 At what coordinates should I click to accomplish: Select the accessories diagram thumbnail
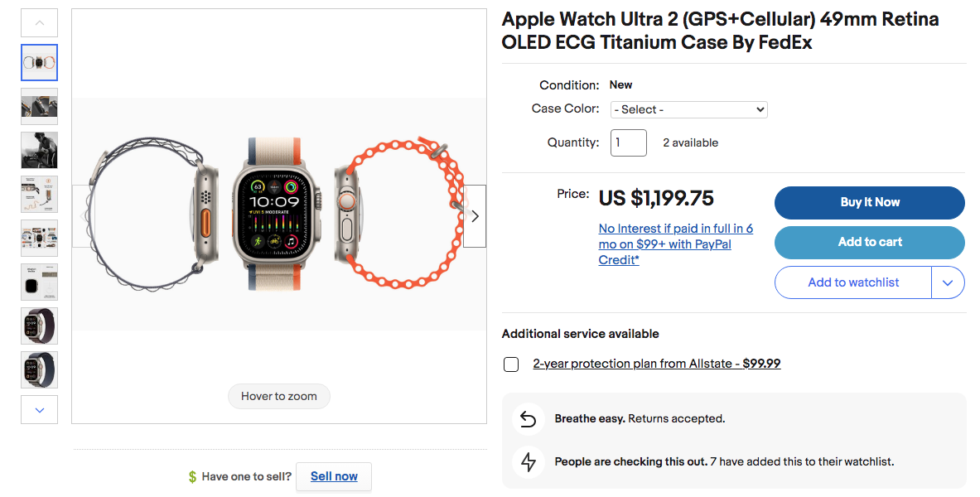click(40, 194)
